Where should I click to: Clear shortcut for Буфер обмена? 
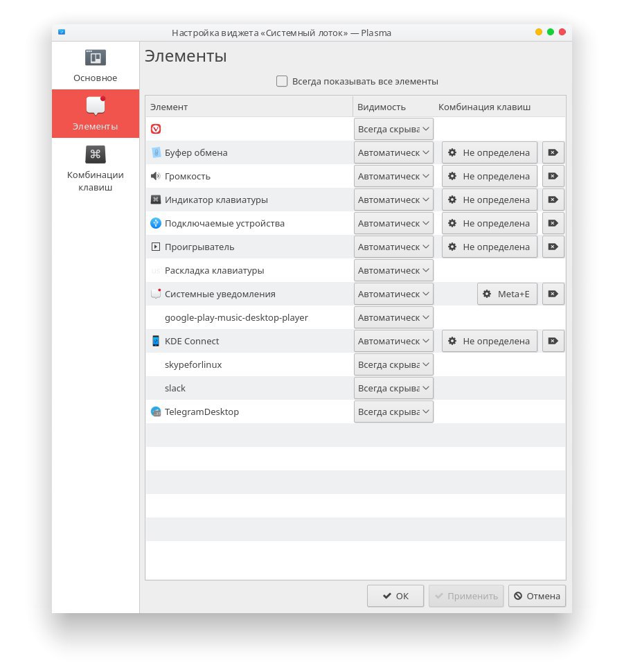click(553, 152)
